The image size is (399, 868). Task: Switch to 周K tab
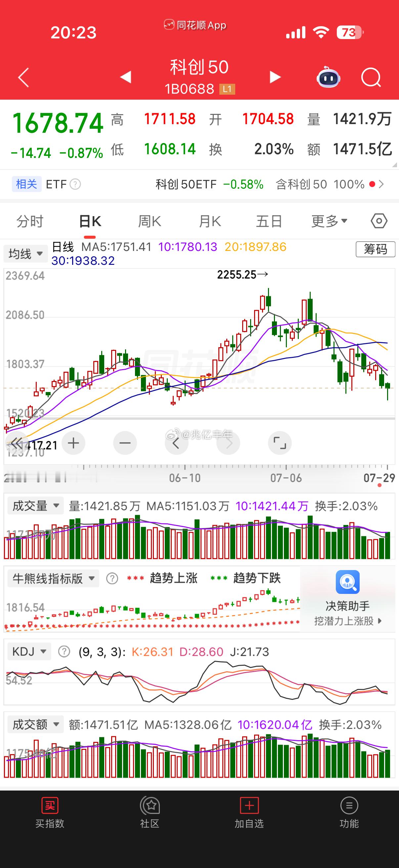(150, 221)
